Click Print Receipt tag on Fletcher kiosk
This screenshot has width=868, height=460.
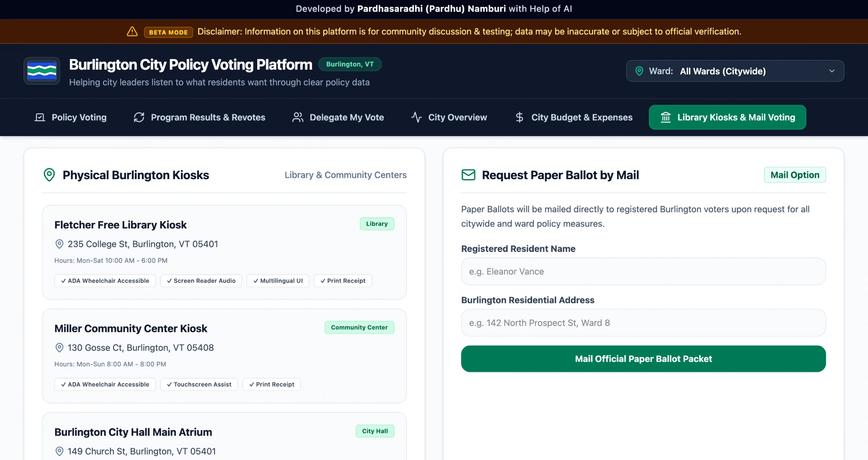click(343, 281)
